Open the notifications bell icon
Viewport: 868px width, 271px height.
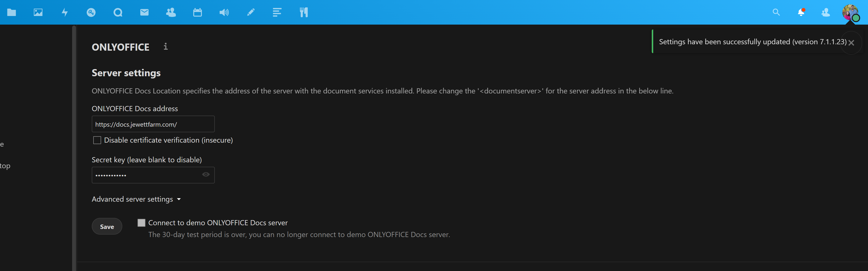(801, 13)
